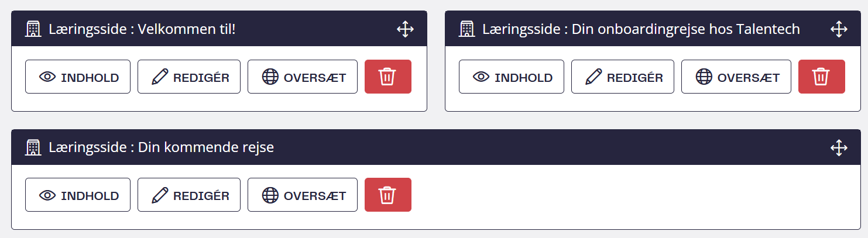This screenshot has height=238, width=868.
Task: Delete the 'Velkommen til!' learning page
Action: pyautogui.click(x=387, y=77)
